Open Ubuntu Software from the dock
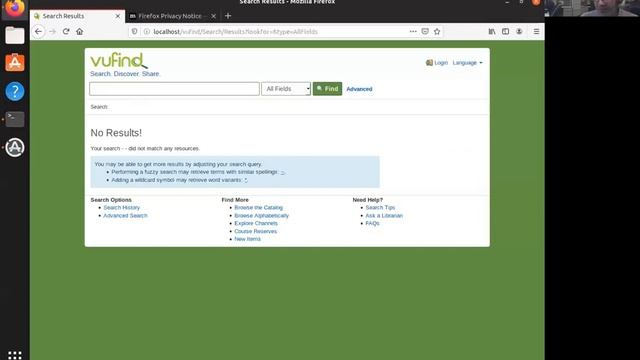Image resolution: width=640 pixels, height=360 pixels. [x=15, y=63]
